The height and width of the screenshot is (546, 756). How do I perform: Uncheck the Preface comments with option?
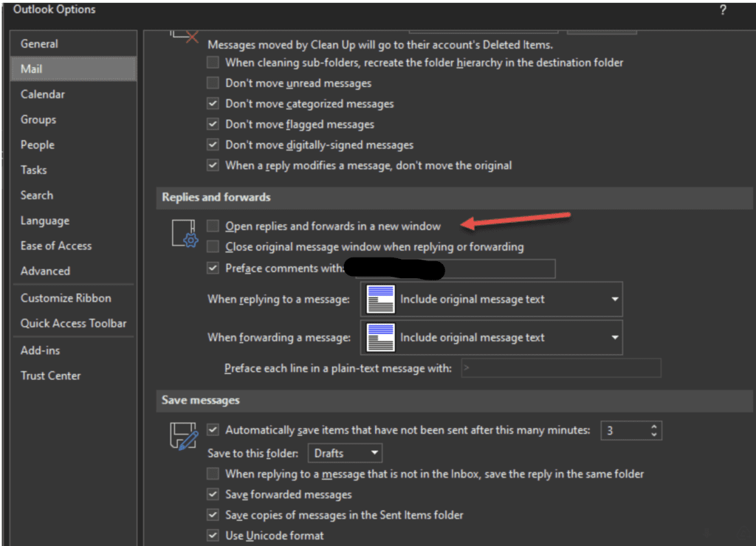click(213, 268)
